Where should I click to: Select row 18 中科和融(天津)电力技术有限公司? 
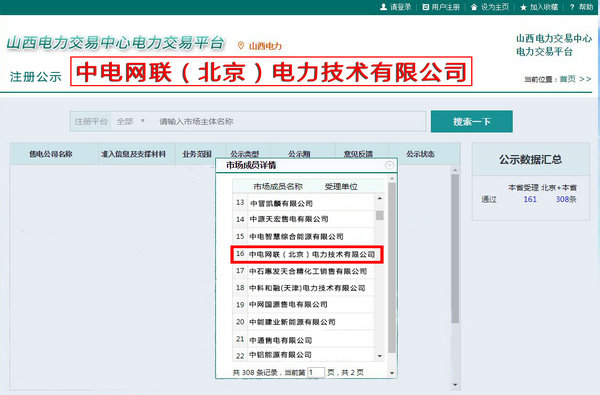tap(303, 288)
